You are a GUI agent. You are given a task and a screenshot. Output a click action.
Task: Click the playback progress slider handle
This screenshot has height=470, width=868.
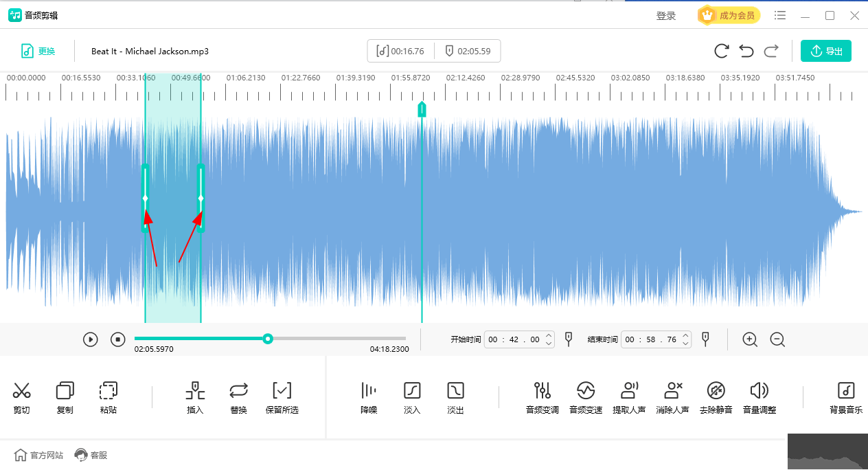coord(268,339)
